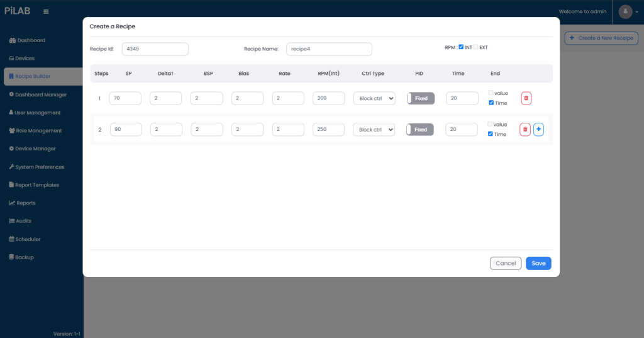Cancel the recipe creation dialog
This screenshot has height=338, width=644.
(x=506, y=263)
